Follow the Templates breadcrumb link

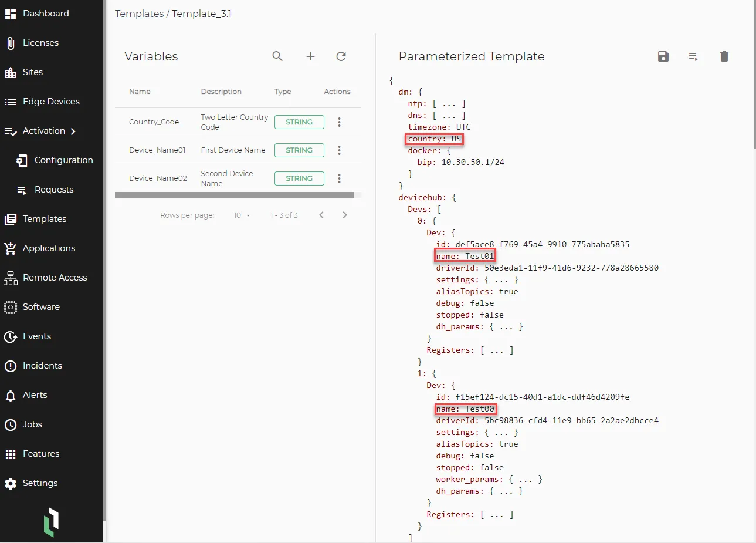(139, 14)
